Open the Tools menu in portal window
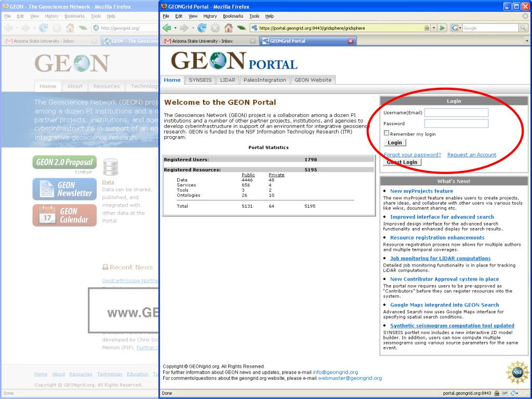Screen dimensions: 532x399 254,16
